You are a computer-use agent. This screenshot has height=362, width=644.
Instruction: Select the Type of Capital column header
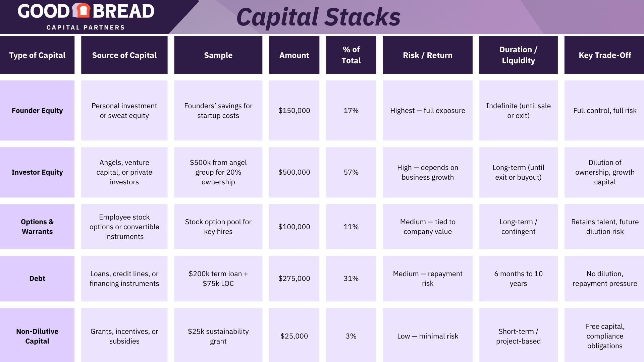tap(37, 55)
